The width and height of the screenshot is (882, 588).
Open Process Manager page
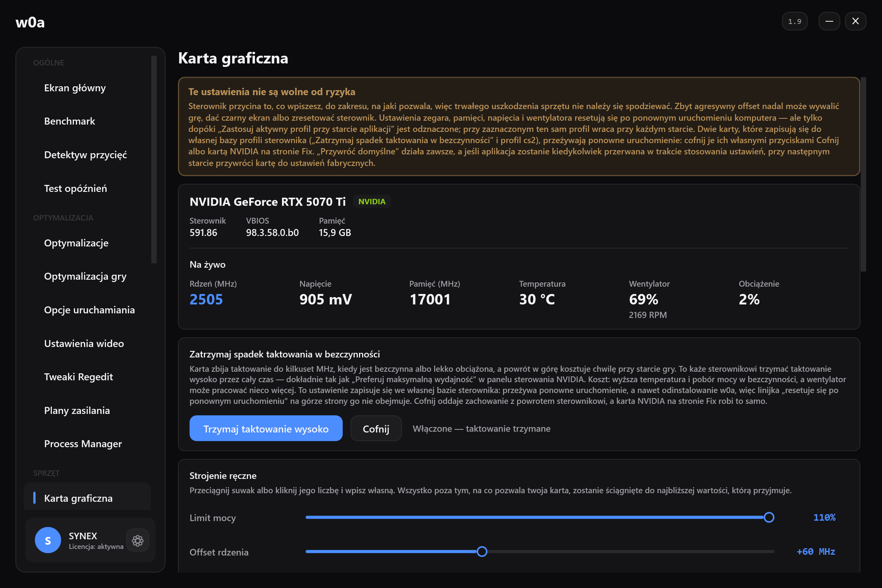tap(87, 444)
